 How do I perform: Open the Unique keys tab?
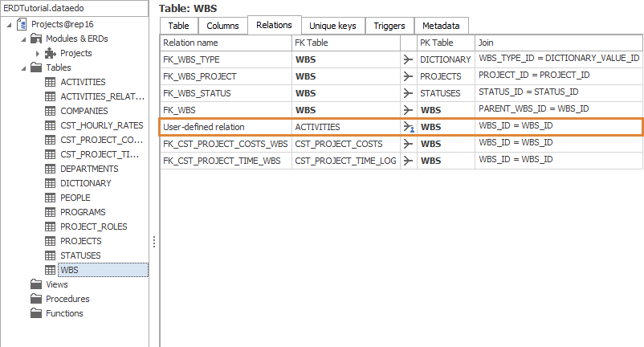point(332,26)
